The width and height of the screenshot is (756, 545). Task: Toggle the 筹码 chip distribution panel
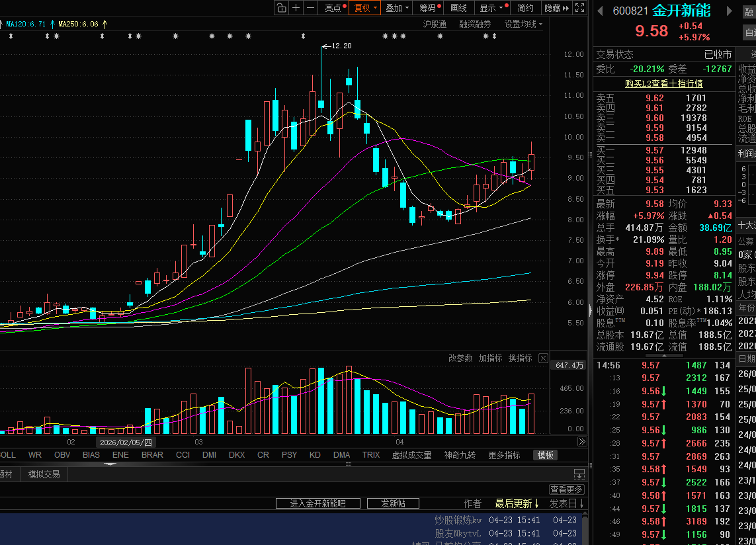point(429,8)
